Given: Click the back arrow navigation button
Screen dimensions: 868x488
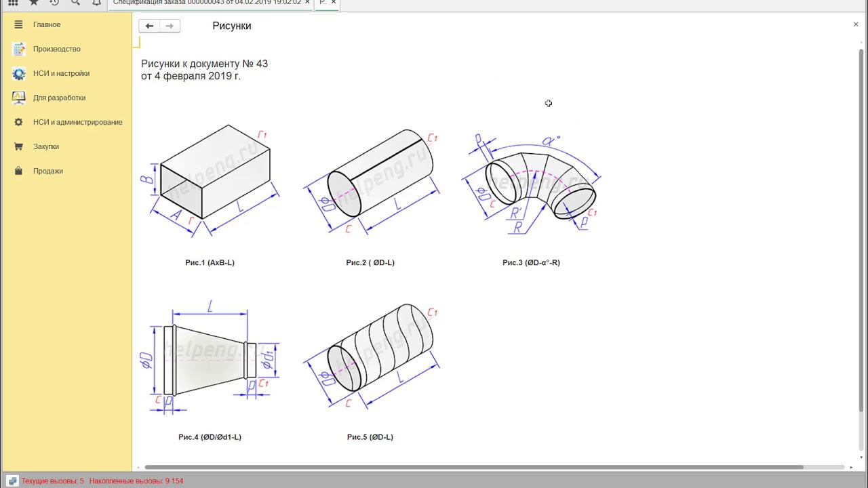Looking at the screenshot, I should [x=149, y=26].
